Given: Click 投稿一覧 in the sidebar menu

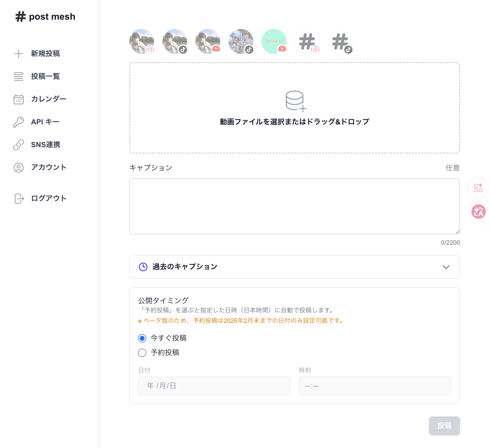Looking at the screenshot, I should coord(45,76).
